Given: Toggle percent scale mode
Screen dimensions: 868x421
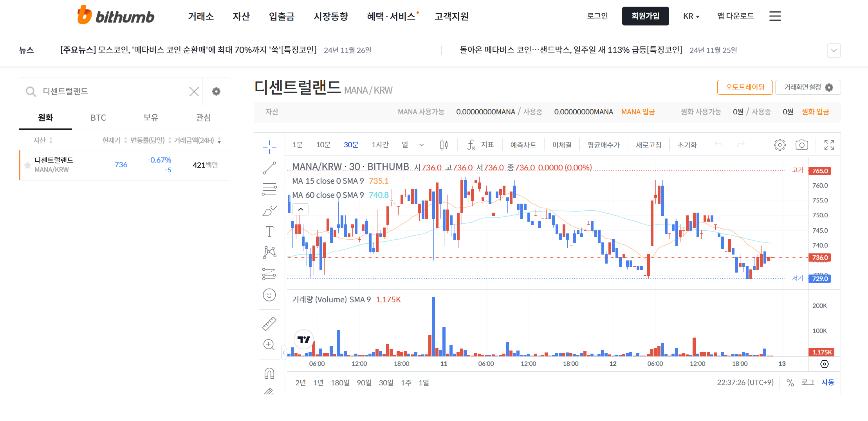Looking at the screenshot, I should (x=790, y=383).
